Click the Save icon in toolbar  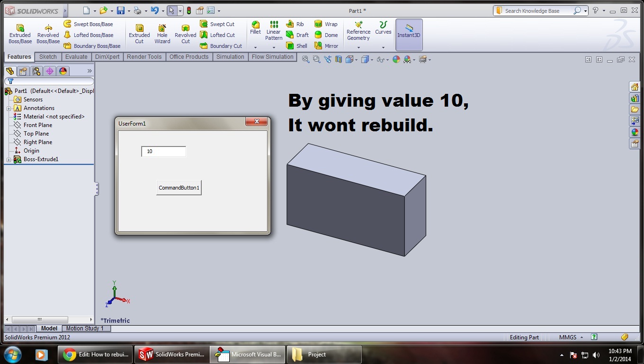click(121, 10)
